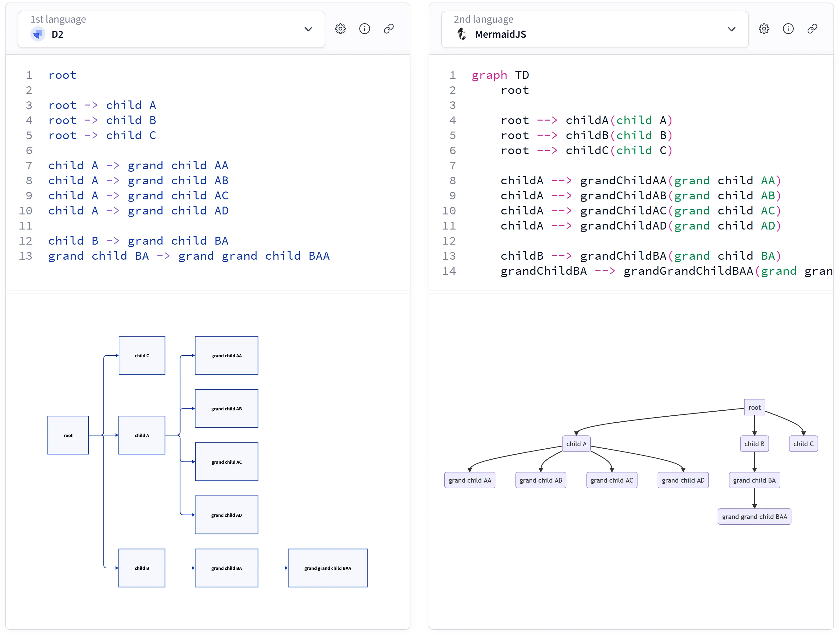
Task: Click 'grand grand child BAA' D2 box
Action: click(327, 568)
